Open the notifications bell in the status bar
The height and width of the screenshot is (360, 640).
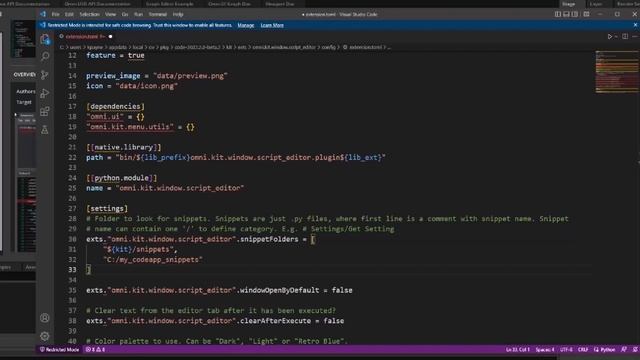click(x=635, y=349)
